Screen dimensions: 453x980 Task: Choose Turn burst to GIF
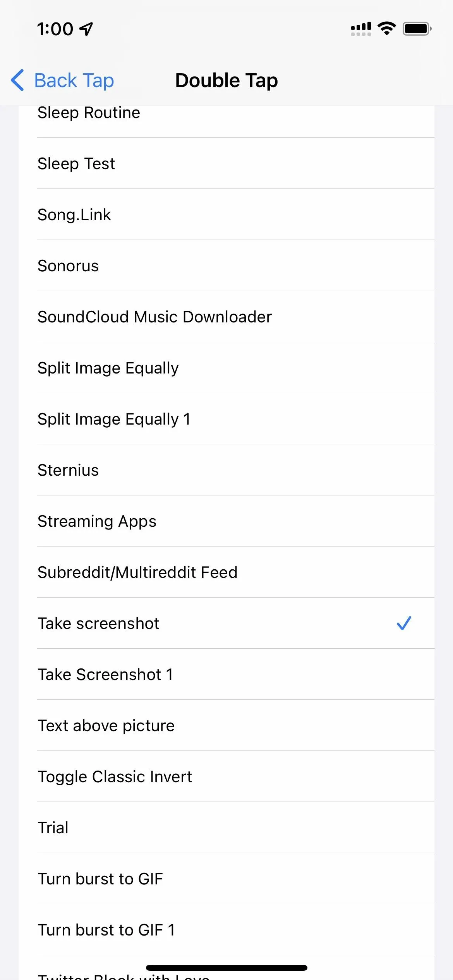point(226,879)
